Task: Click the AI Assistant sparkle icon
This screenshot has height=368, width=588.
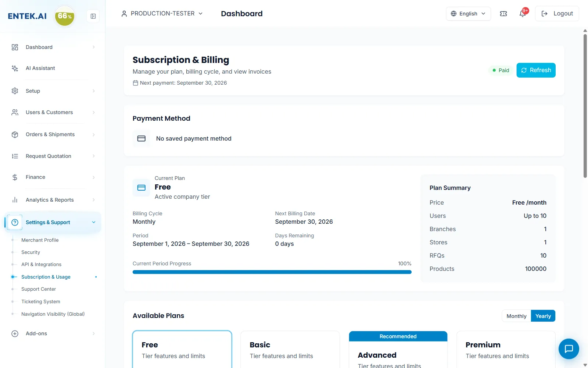Action: [15, 68]
